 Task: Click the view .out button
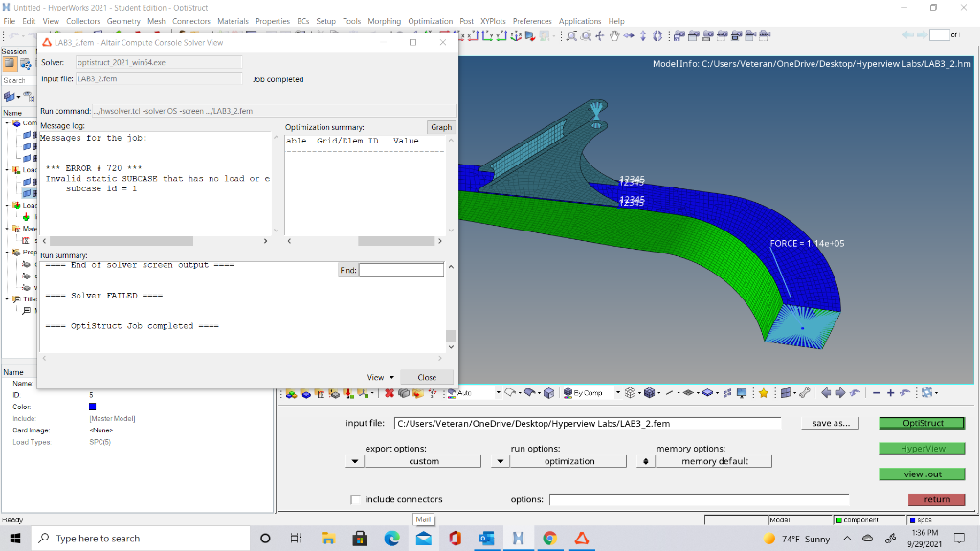click(x=922, y=474)
